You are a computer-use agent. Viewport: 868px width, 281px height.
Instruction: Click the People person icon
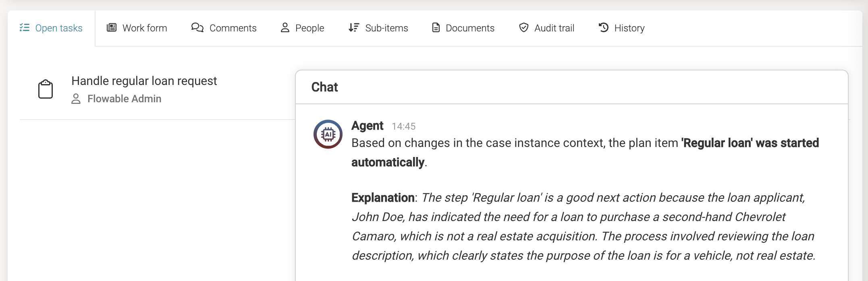coord(285,27)
